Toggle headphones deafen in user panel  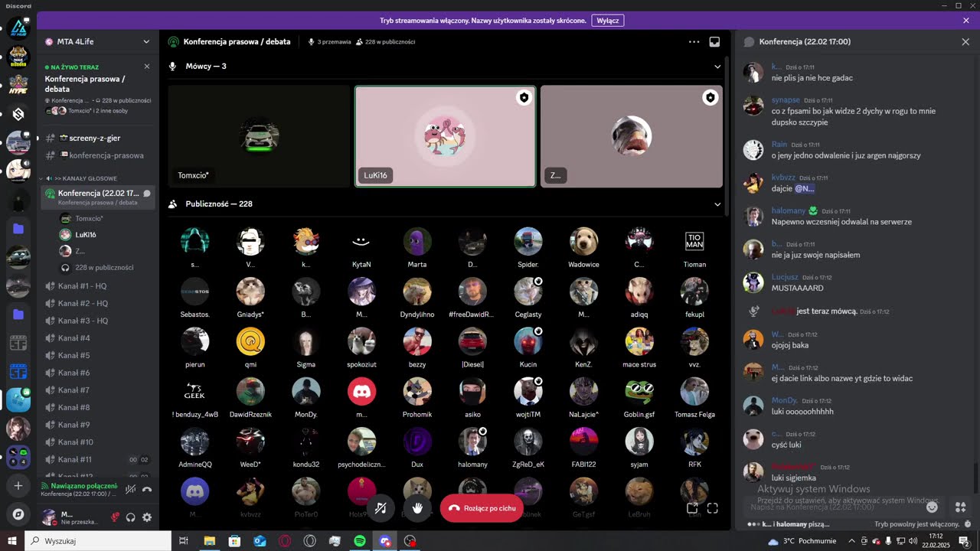pyautogui.click(x=131, y=517)
